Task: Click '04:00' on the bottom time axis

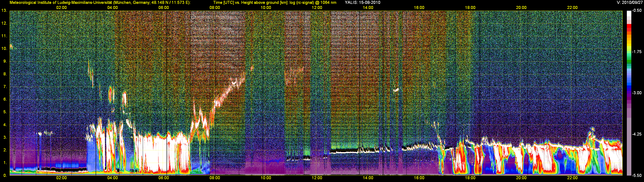Action: (112, 178)
